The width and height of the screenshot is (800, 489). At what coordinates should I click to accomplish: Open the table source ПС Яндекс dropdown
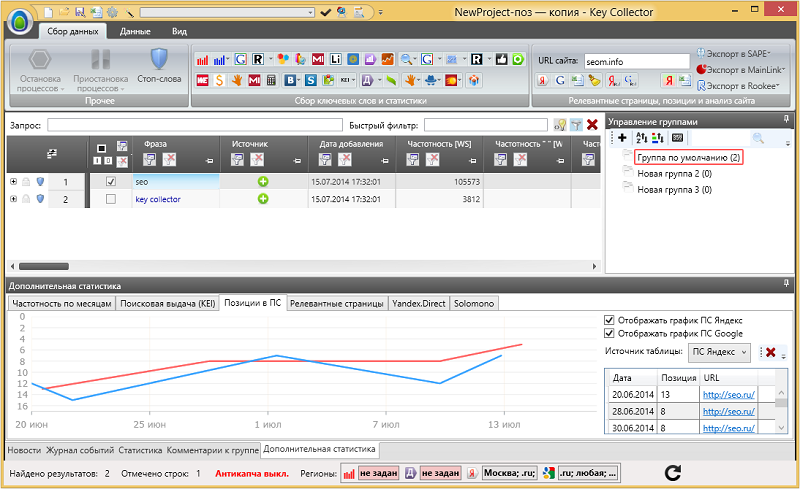[719, 352]
